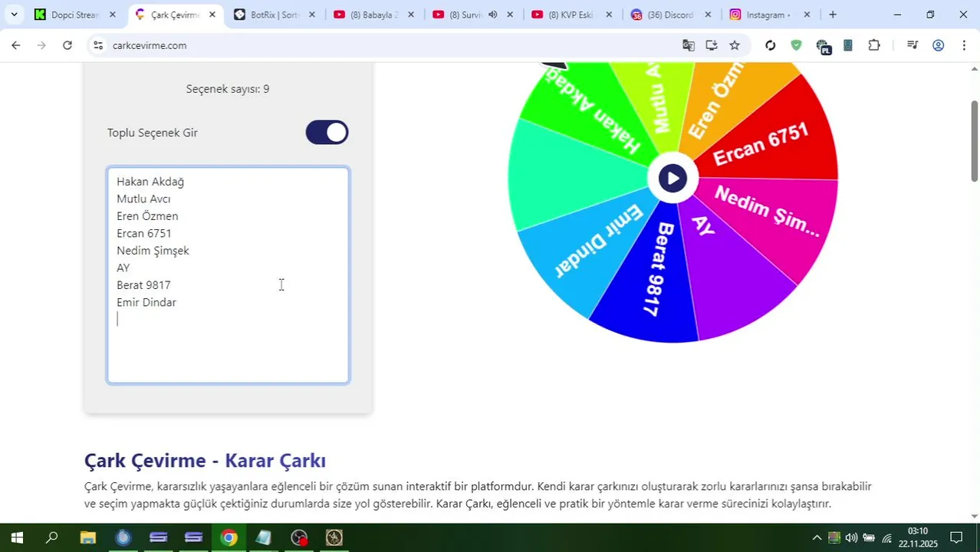
Task: Reload the current page
Action: click(67, 45)
